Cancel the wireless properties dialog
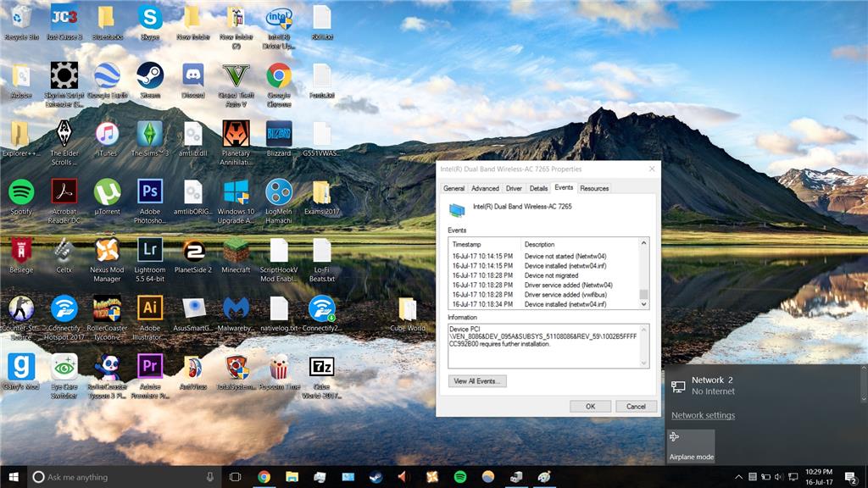Image resolution: width=868 pixels, height=488 pixels. pyautogui.click(x=636, y=406)
